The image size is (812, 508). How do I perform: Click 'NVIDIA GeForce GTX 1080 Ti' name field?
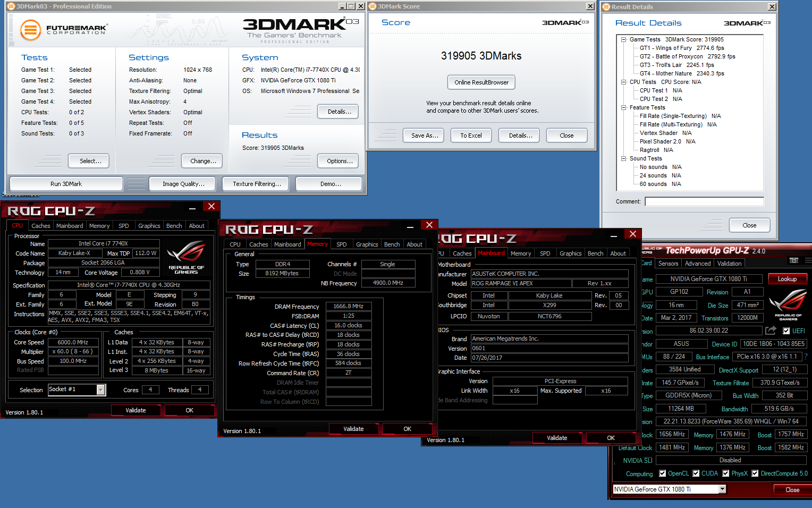pyautogui.click(x=708, y=279)
